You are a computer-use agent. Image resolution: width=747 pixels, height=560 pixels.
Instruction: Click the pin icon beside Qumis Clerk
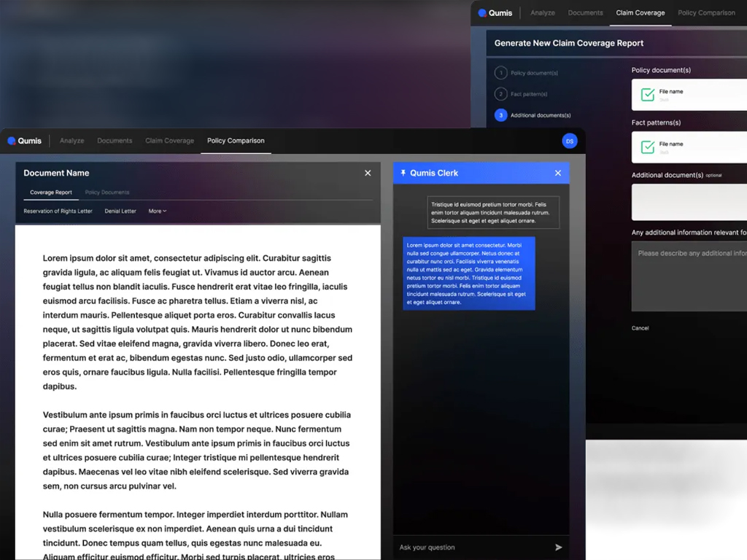coord(403,173)
